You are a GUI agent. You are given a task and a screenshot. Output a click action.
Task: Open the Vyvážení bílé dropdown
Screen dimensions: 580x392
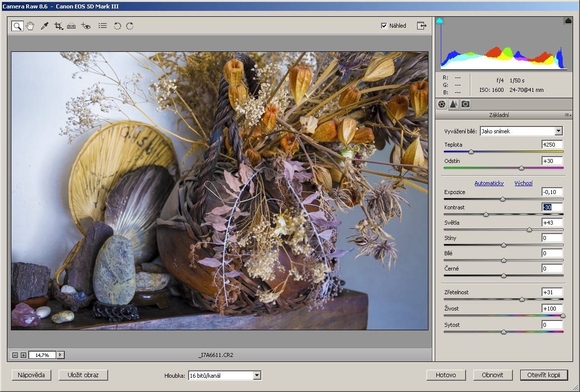point(558,131)
